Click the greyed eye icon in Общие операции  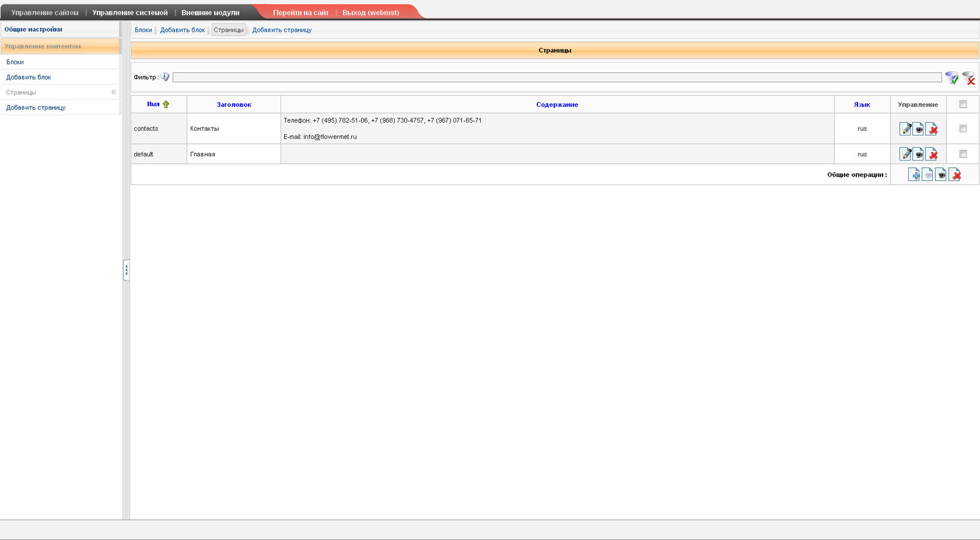coord(927,175)
